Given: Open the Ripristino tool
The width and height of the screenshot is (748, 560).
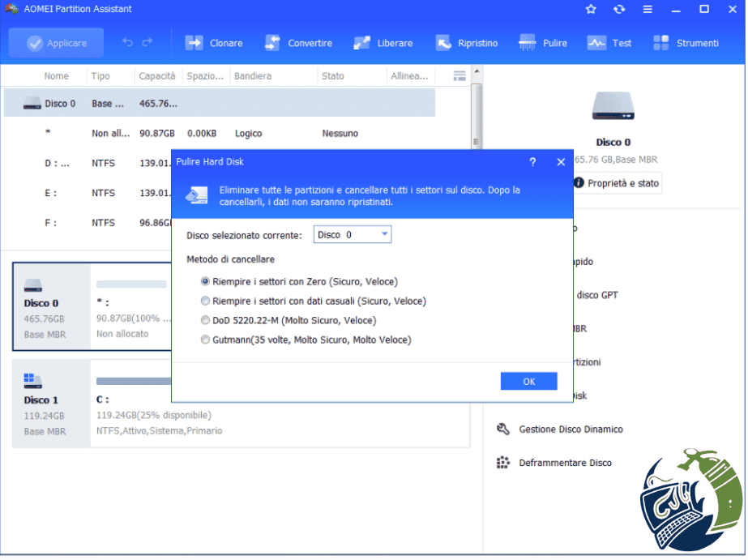Looking at the screenshot, I should pos(467,43).
